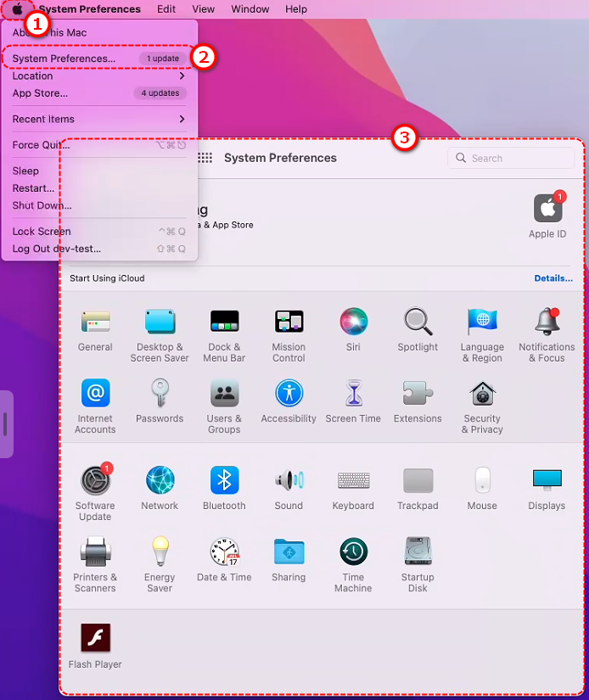Open Energy Saver settings
The height and width of the screenshot is (700, 589).
[160, 565]
